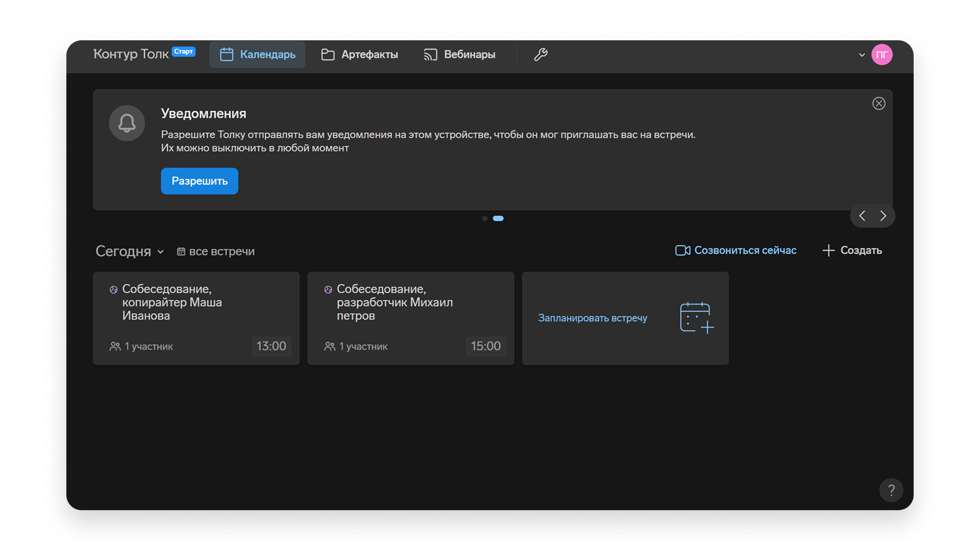
Task: Open the Артефакты tab
Action: click(x=359, y=55)
